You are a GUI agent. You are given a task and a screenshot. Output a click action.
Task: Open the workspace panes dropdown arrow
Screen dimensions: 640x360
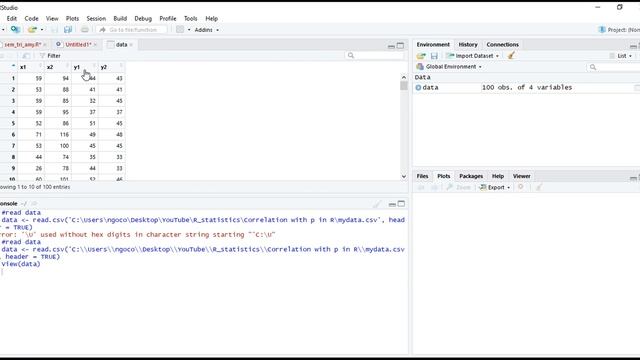(189, 30)
